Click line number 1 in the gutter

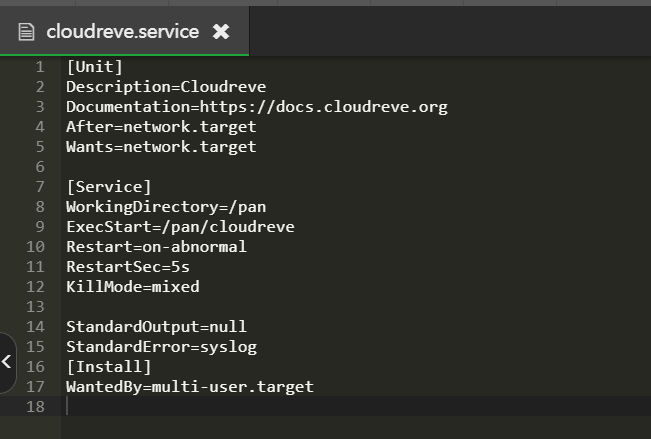click(x=40, y=67)
